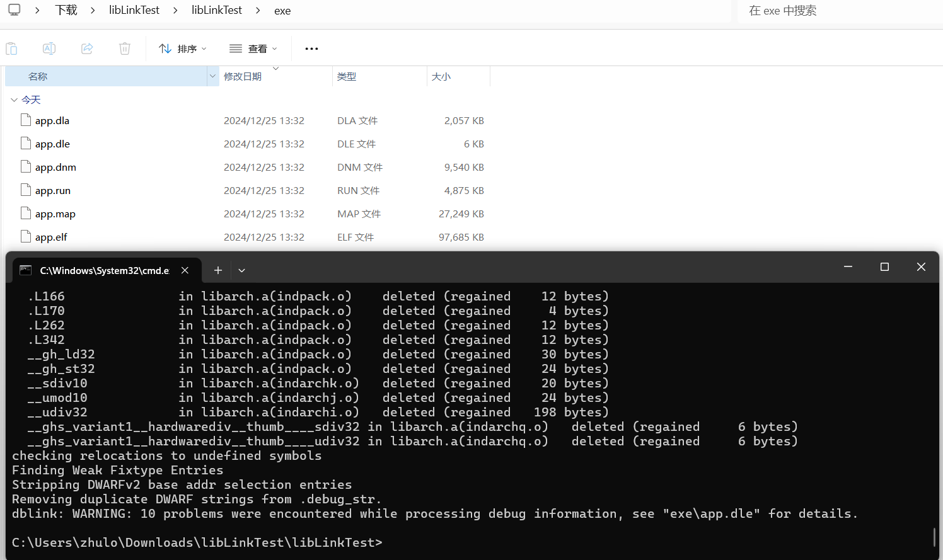This screenshot has height=560, width=943.
Task: Select the app.elf file
Action: [51, 237]
